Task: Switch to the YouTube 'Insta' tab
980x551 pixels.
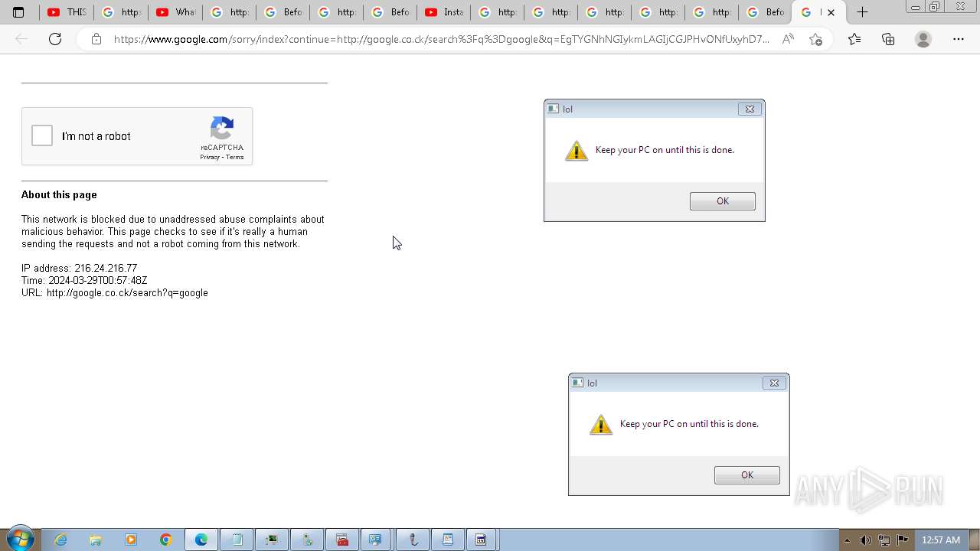Action: pos(443,12)
